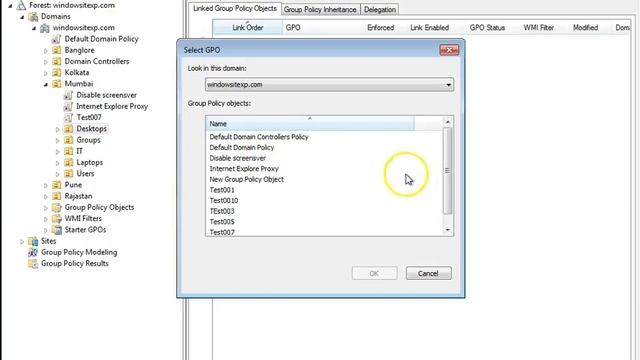Image resolution: width=640 pixels, height=360 pixels.
Task: Select 'Disable screensver' in GPO list
Action: (238, 158)
